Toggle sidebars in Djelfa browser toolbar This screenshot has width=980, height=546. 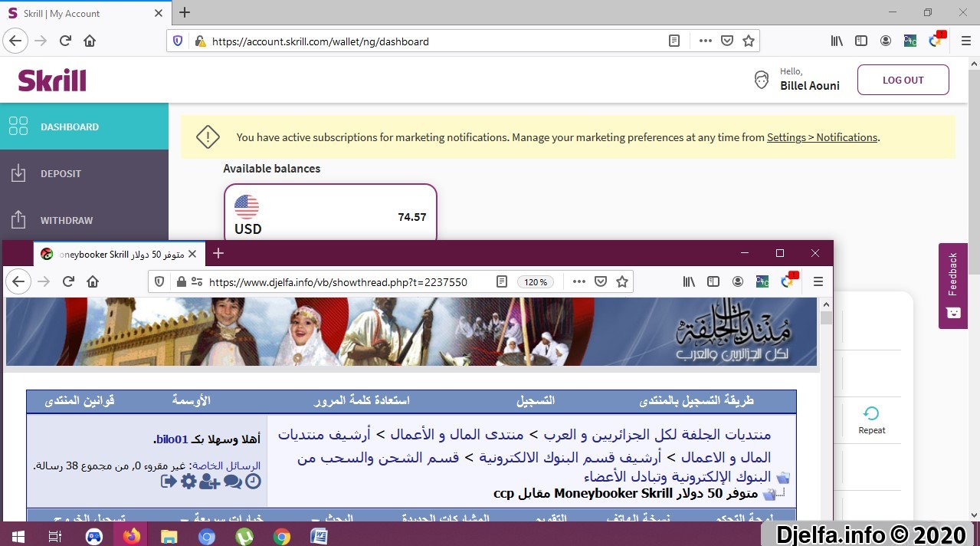tap(713, 281)
